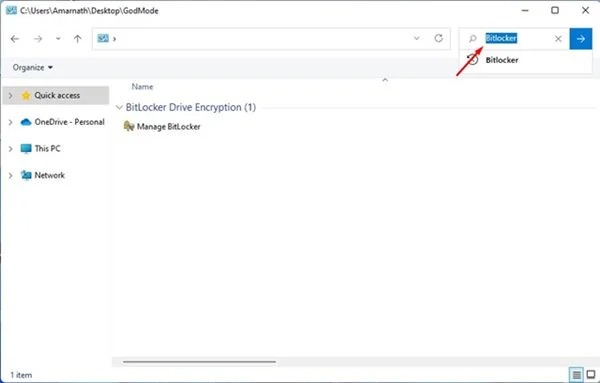This screenshot has width=600, height=383.
Task: Click the Network icon in sidebar
Action: 26,175
